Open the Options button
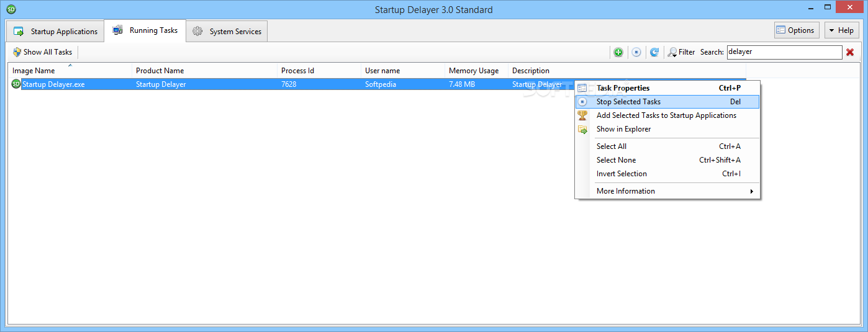The image size is (868, 332). pyautogui.click(x=795, y=30)
